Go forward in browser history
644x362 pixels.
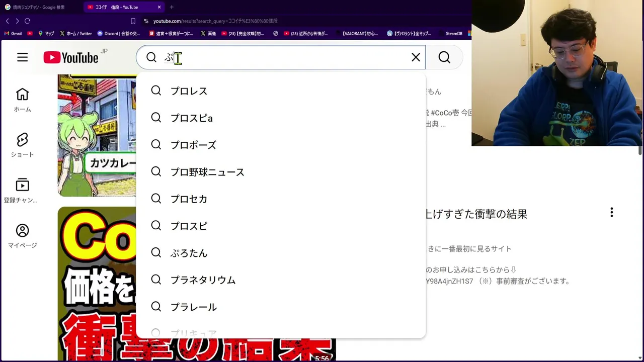point(17,21)
